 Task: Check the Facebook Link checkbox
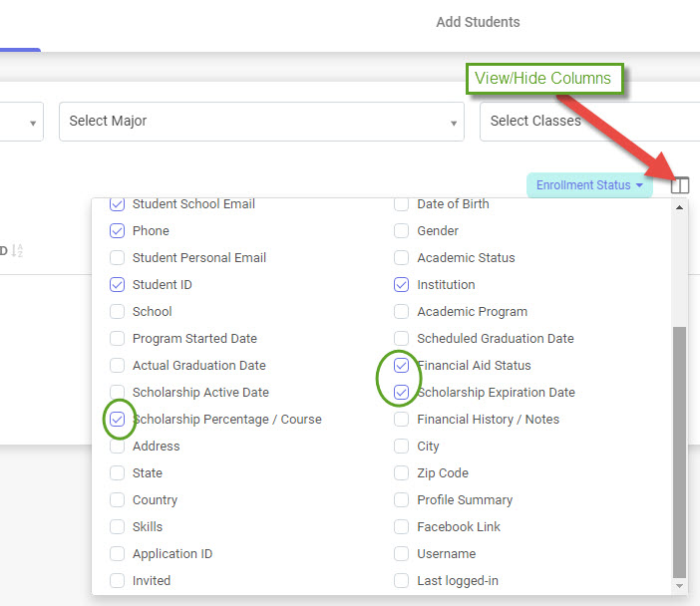(402, 527)
